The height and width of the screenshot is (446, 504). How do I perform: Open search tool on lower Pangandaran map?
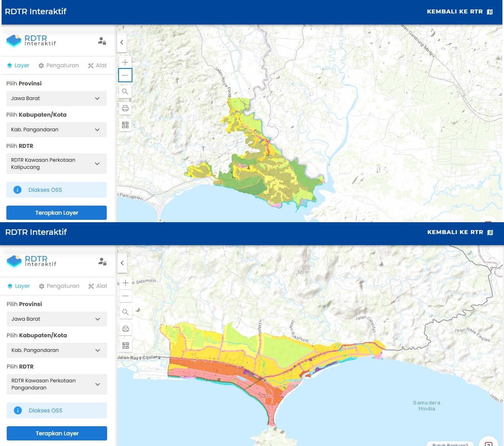tap(125, 312)
